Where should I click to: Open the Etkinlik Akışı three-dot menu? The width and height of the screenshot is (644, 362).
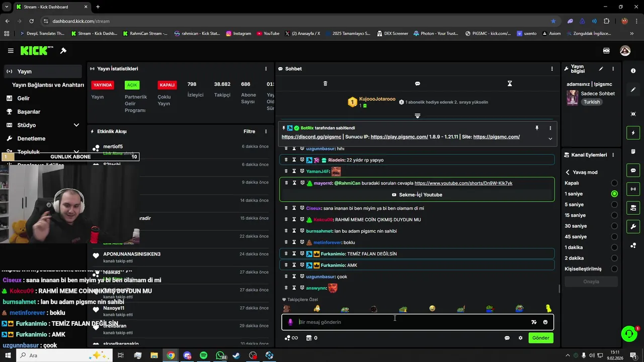click(266, 132)
